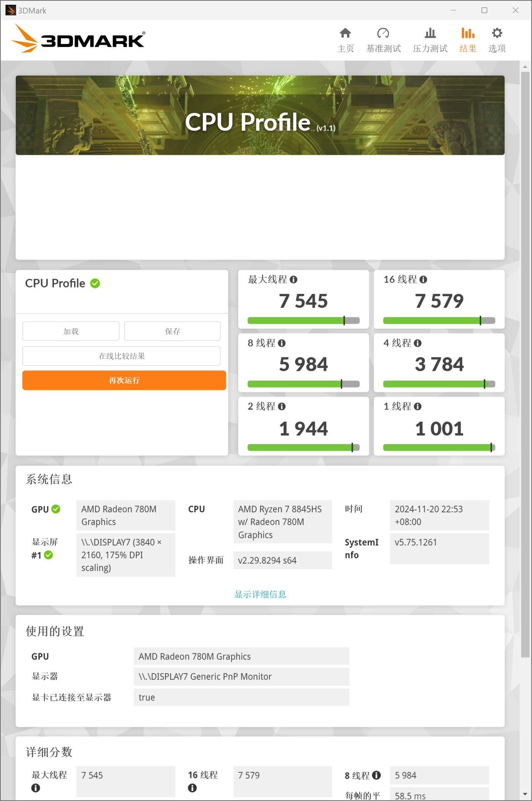Image resolution: width=532 pixels, height=801 pixels.
Task: Open 选项 settings gear icon
Action: 497,33
